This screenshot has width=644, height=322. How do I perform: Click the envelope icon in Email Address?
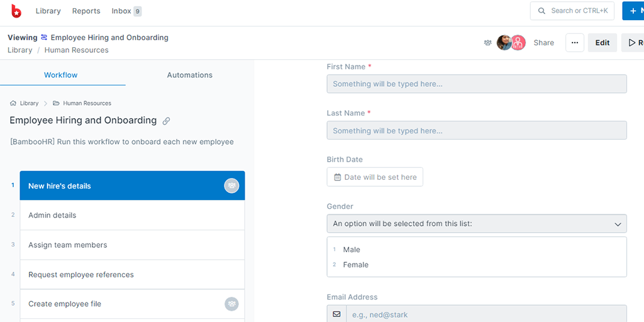pyautogui.click(x=337, y=314)
